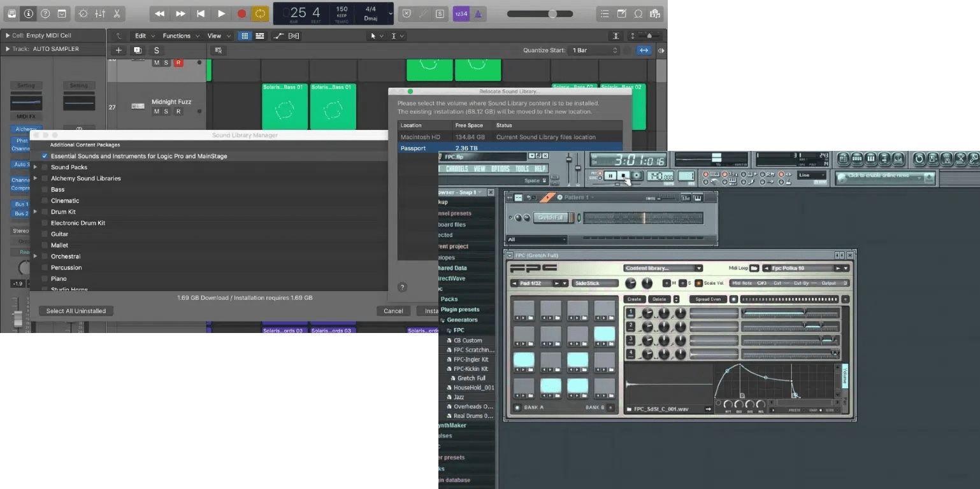Open the Playlist icon in FL Studio toolbar
This screenshot has height=489, width=980.
(x=842, y=159)
